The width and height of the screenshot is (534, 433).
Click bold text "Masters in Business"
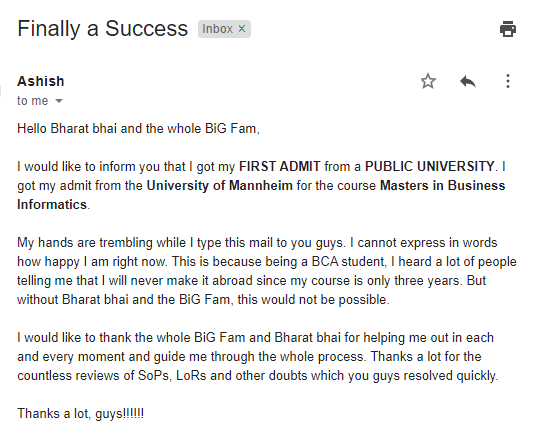click(x=442, y=186)
